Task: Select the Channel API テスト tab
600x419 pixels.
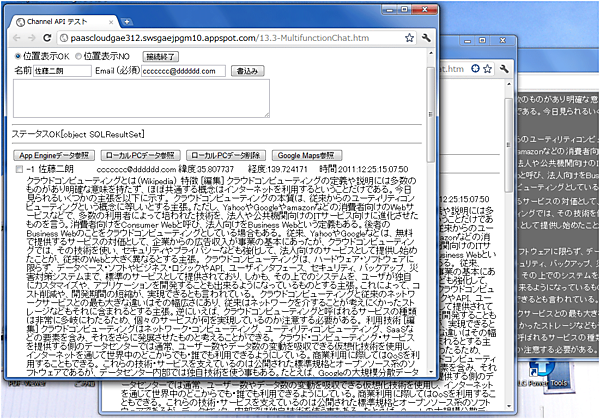Action: pos(63,22)
